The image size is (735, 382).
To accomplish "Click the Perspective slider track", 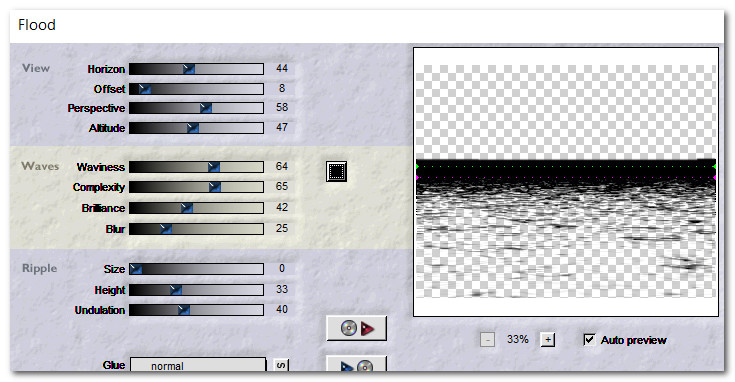I will coord(196,108).
